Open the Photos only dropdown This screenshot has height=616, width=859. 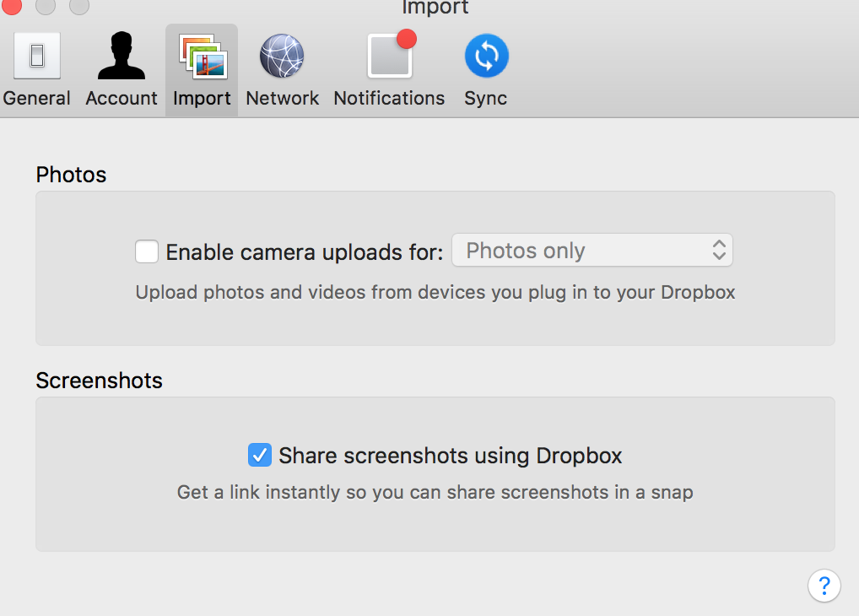[x=592, y=251]
